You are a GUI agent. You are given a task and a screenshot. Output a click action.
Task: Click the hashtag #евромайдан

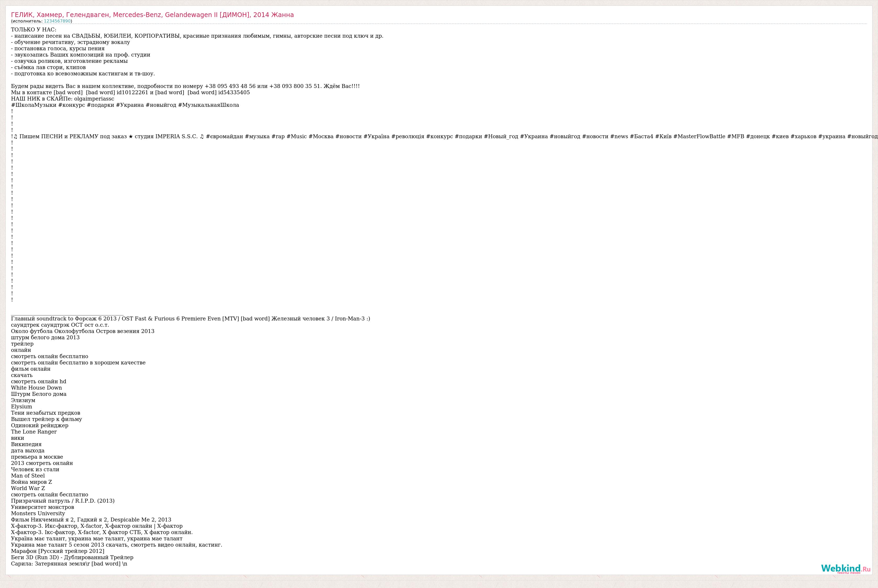point(224,136)
